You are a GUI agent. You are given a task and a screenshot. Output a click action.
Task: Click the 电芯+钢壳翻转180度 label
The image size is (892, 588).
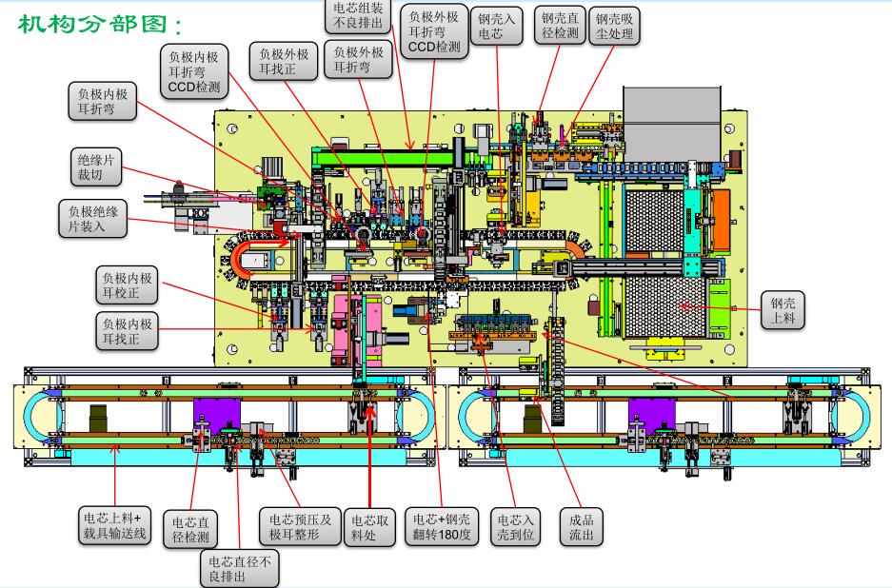pyautogui.click(x=443, y=527)
